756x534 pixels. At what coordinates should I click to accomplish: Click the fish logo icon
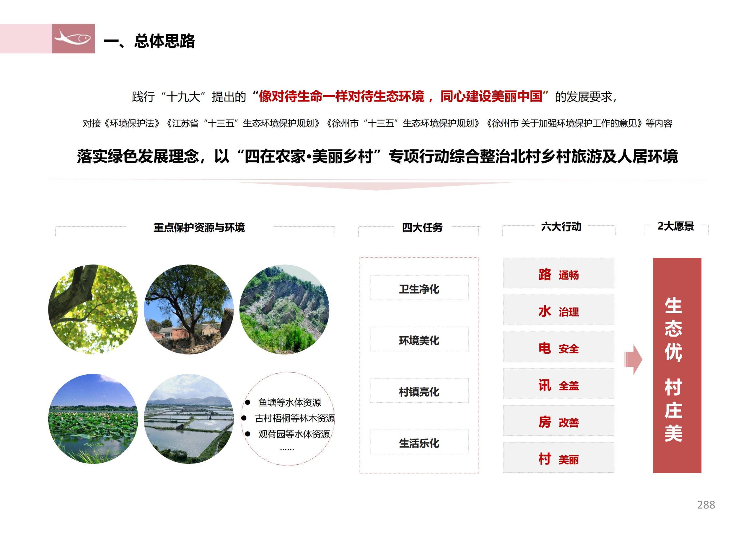pos(73,40)
